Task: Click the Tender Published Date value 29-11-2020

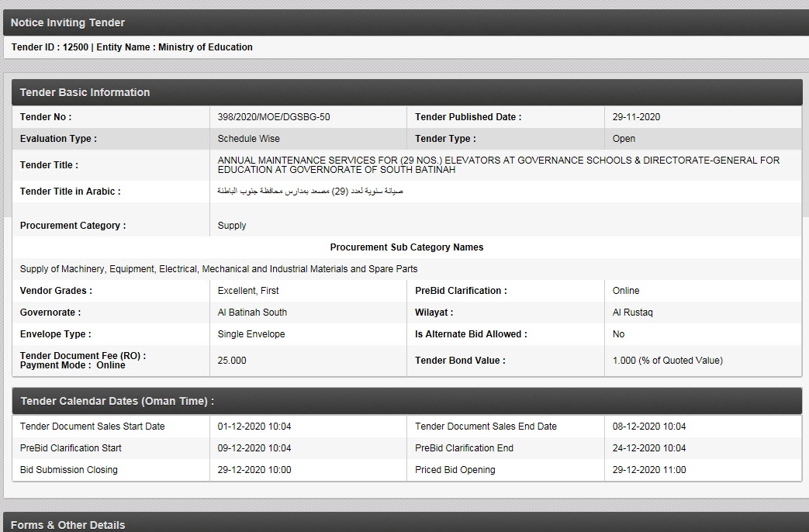Action: click(x=636, y=117)
